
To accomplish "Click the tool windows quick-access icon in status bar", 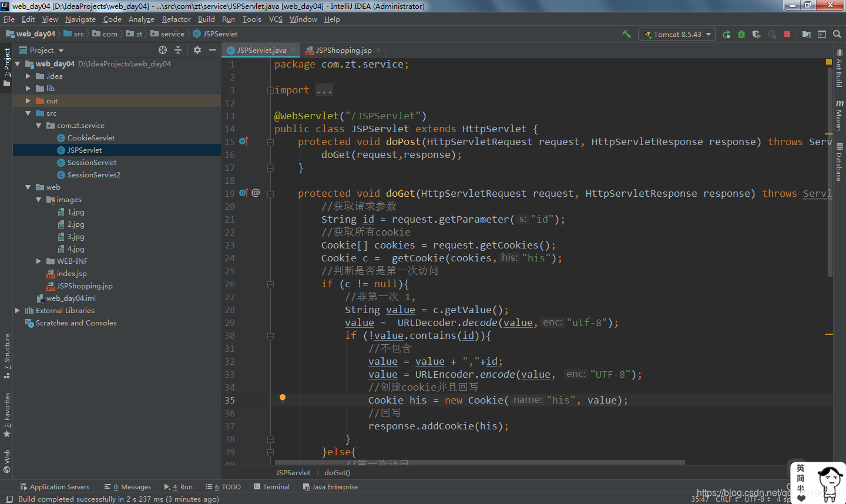I will 9,499.
